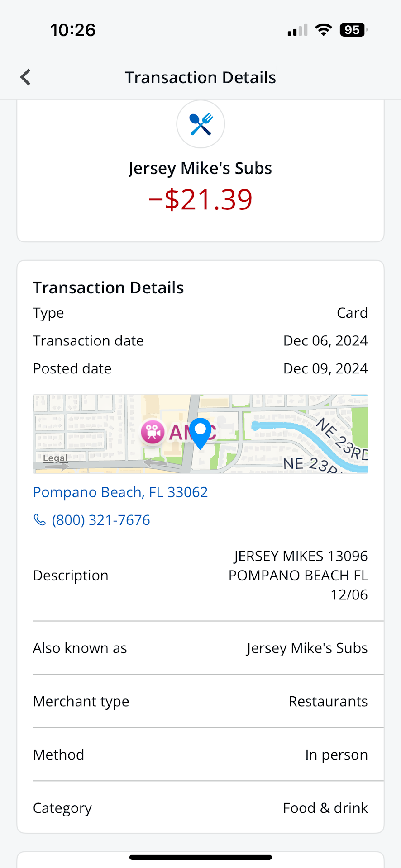Screen dimensions: 401x868
Task: Open the Pompano Beach, FL 33062 address link
Action: (x=120, y=492)
